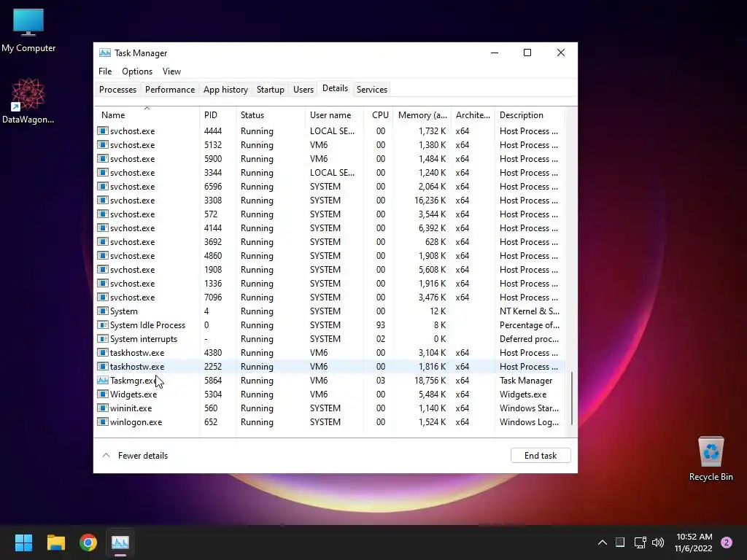Viewport: 747px width, 560px height.
Task: Switch to the Services tab
Action: [x=372, y=90]
